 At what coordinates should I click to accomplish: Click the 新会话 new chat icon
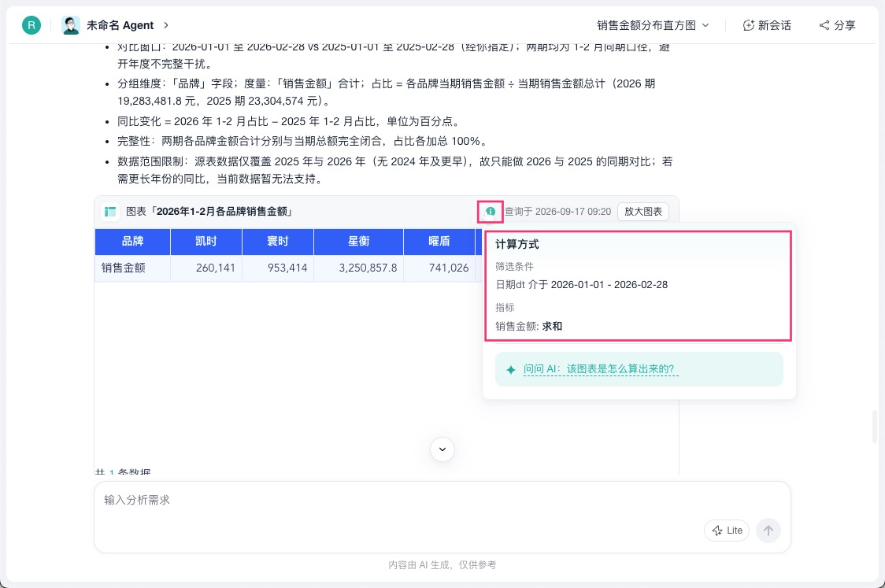tap(749, 25)
